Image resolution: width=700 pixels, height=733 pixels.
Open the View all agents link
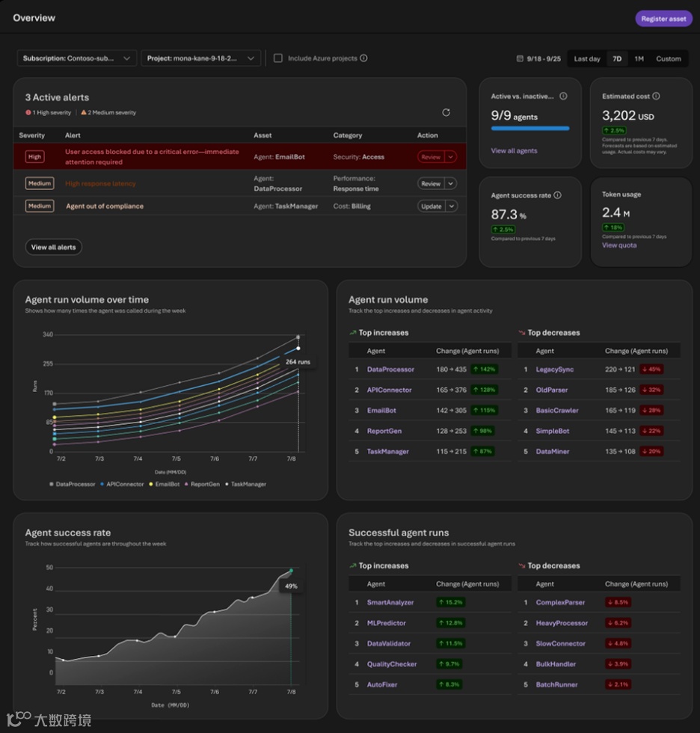click(x=514, y=151)
